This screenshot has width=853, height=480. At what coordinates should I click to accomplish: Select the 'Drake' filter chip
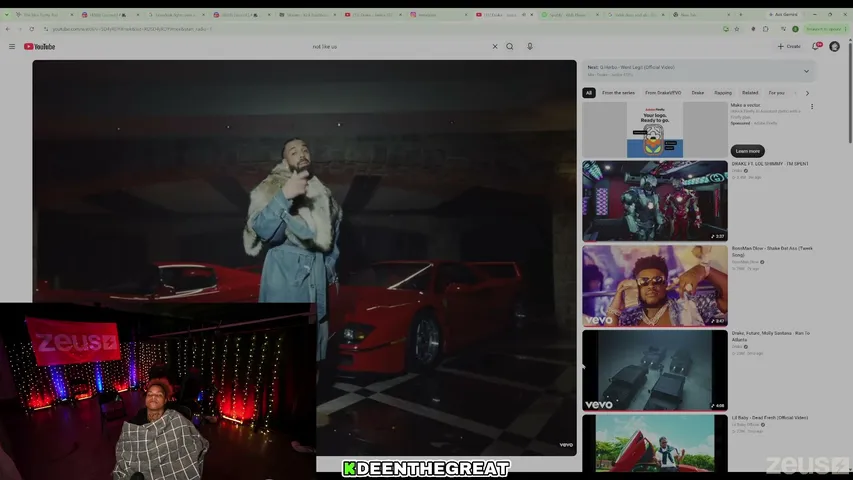point(697,93)
